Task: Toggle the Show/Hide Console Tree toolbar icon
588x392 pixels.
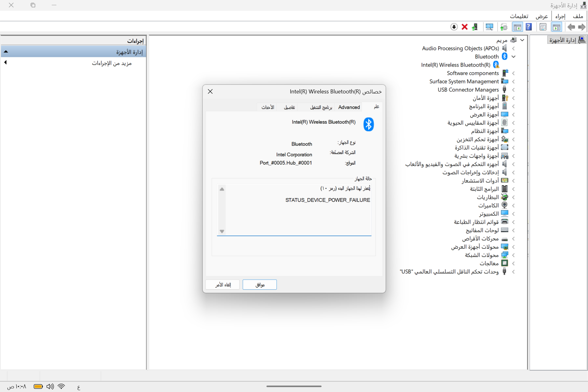Action: (556, 27)
